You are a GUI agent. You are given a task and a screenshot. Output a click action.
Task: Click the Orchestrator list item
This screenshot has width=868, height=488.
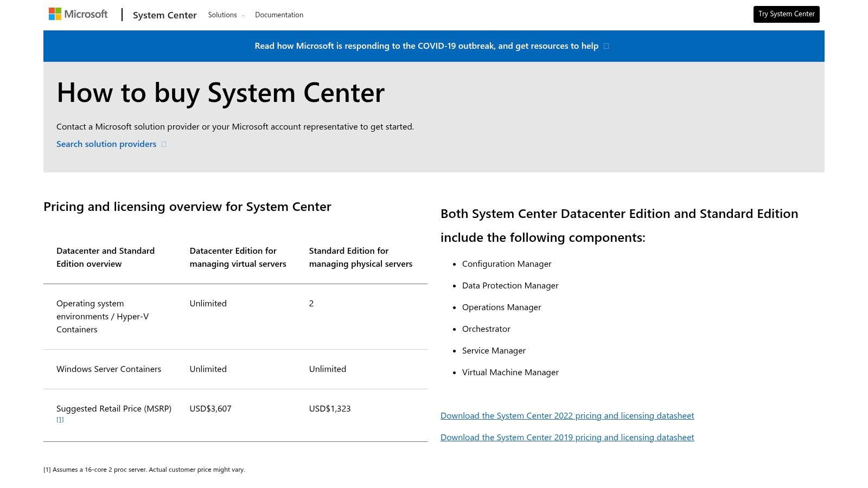pos(486,329)
